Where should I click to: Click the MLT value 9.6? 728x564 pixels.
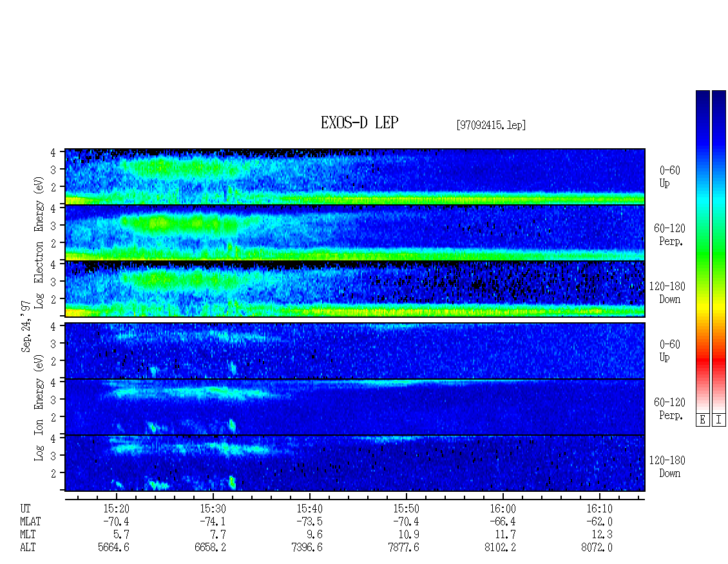tap(315, 535)
